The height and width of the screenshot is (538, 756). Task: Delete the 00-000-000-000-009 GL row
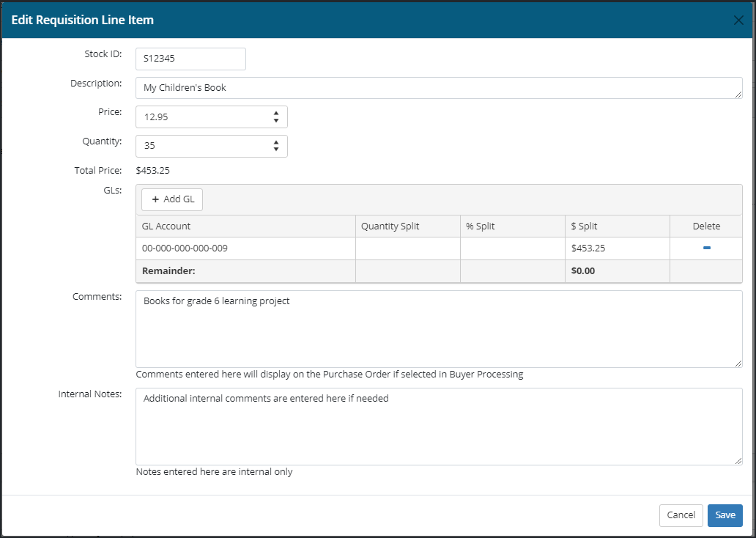706,248
